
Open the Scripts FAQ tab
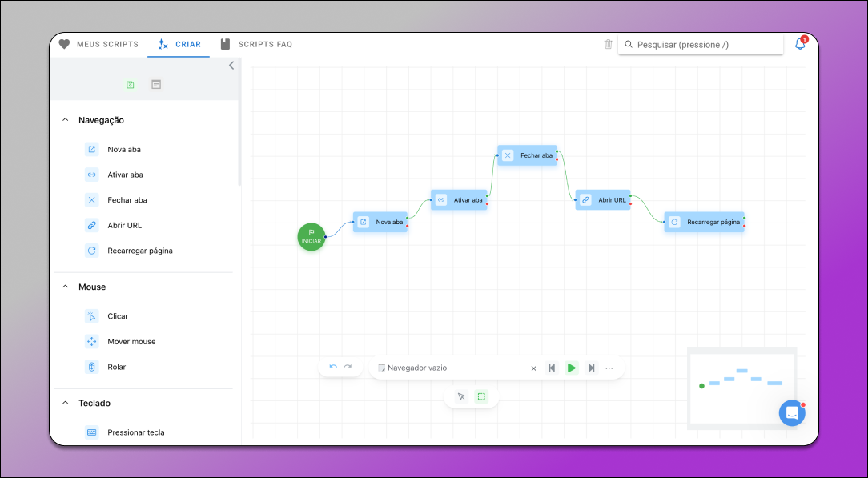256,44
